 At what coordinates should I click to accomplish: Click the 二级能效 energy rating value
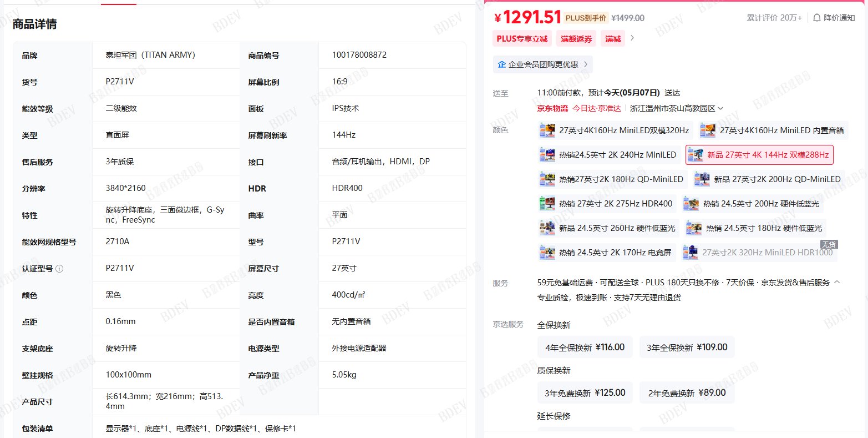click(x=121, y=108)
